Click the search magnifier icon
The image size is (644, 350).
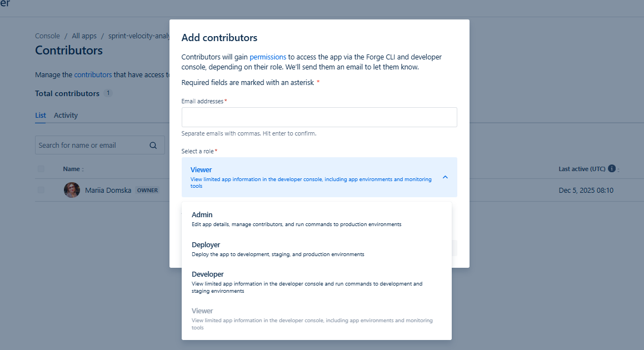[153, 146]
